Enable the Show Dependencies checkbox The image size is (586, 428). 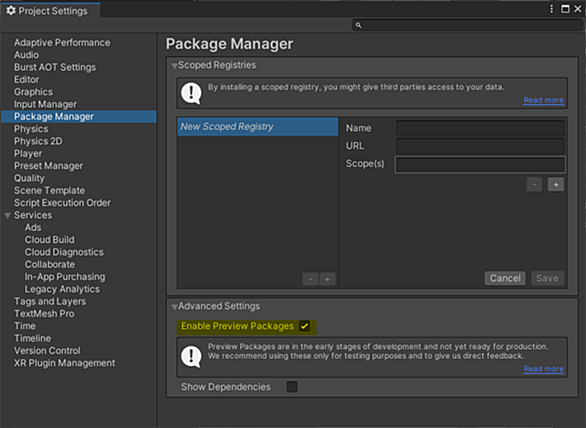coord(292,387)
